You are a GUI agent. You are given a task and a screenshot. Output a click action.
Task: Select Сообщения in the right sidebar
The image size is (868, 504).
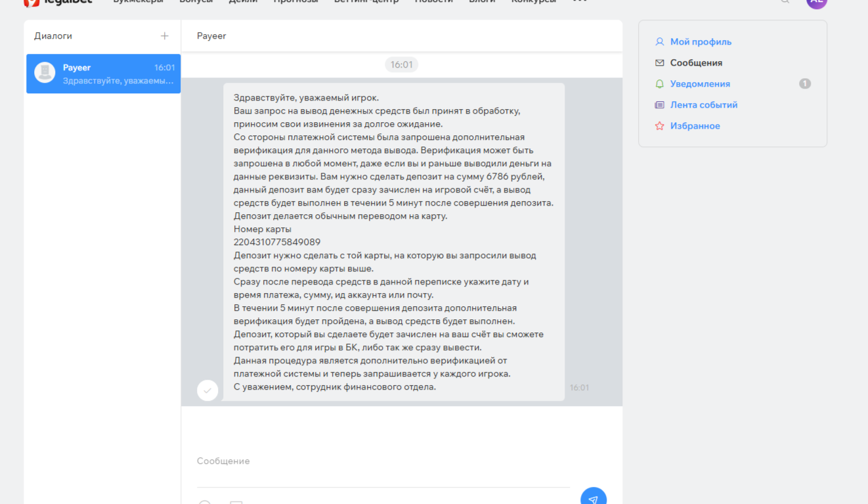click(696, 63)
